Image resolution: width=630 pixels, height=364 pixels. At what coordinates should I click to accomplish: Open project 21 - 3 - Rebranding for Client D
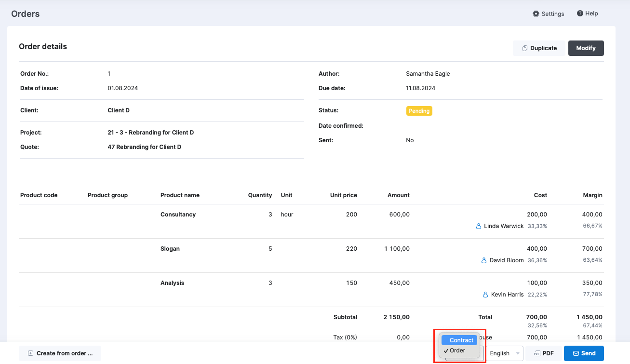pos(151,133)
